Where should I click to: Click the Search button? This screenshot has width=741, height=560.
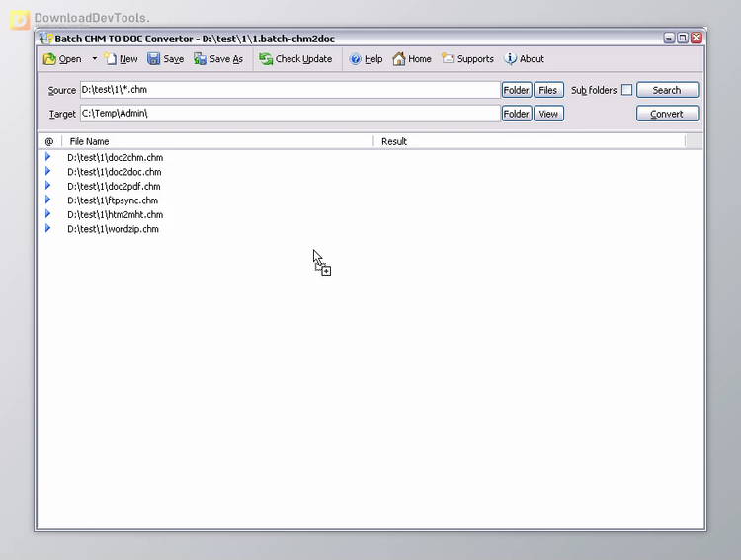pos(667,90)
